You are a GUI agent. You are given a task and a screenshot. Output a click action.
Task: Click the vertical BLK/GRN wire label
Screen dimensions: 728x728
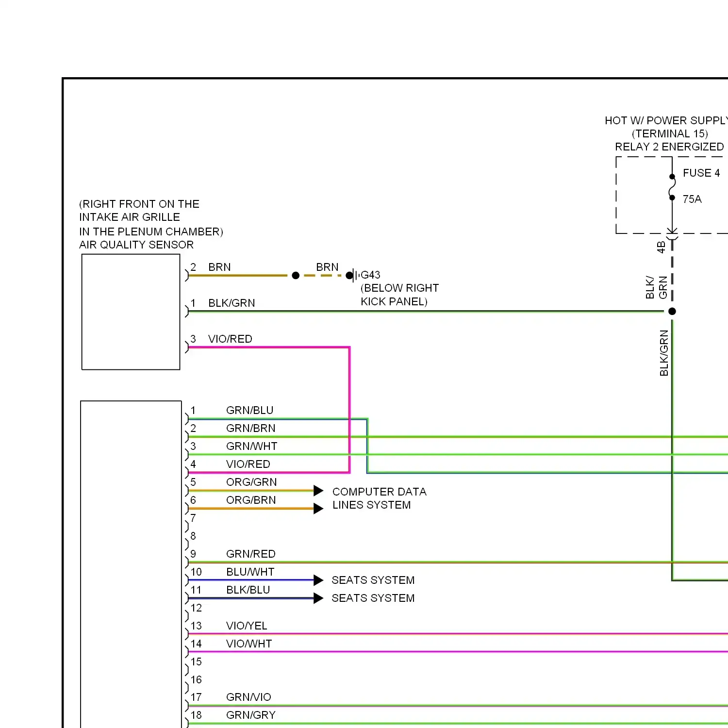(x=664, y=353)
